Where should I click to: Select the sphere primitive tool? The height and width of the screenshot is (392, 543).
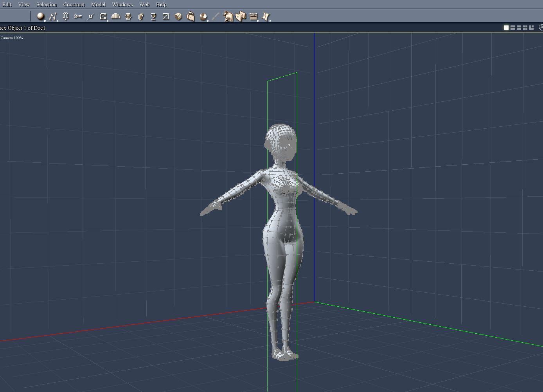click(x=40, y=16)
